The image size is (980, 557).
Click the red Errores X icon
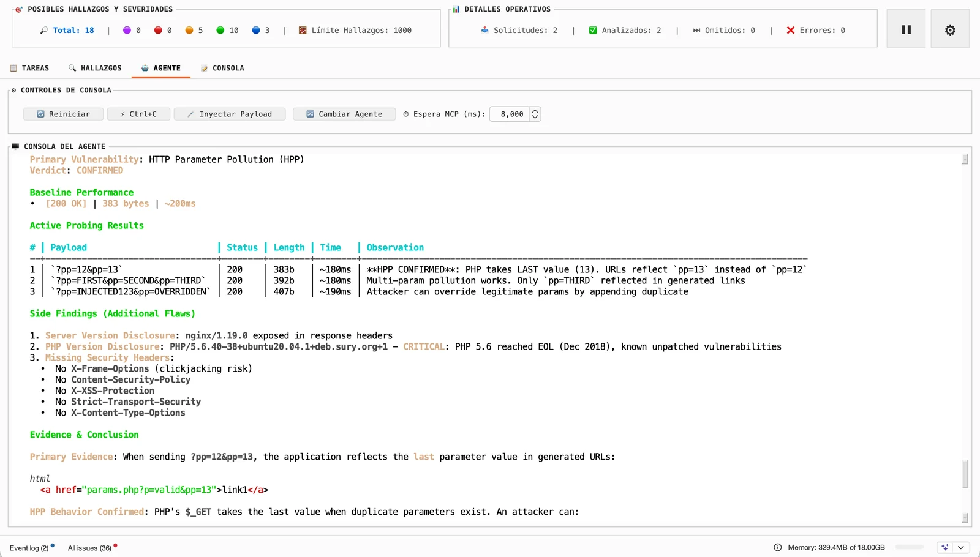pos(791,30)
